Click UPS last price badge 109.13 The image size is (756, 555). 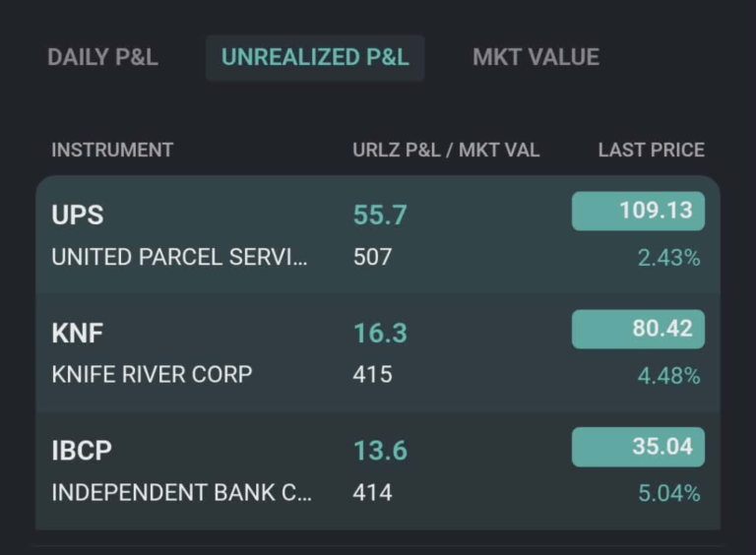(638, 211)
